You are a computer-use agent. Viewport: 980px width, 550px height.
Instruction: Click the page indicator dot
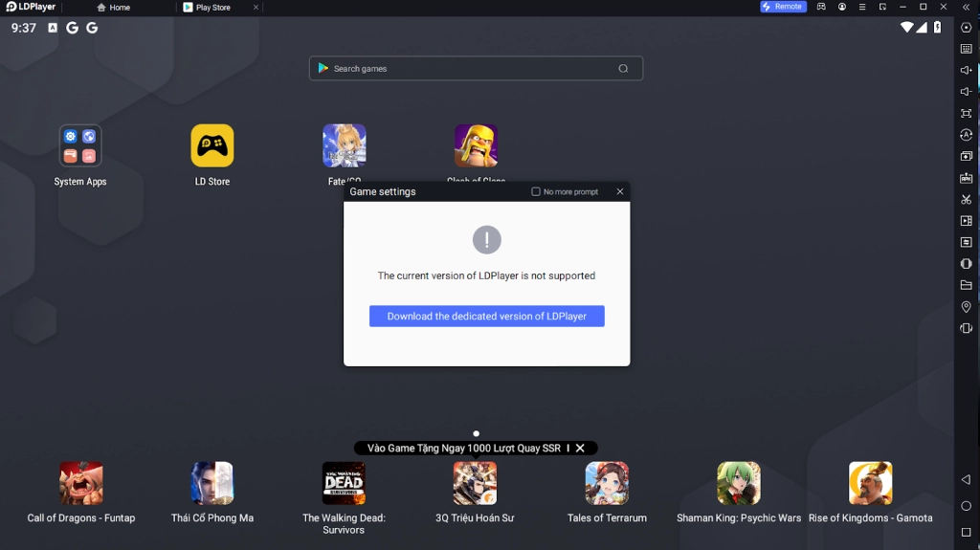[x=477, y=433]
